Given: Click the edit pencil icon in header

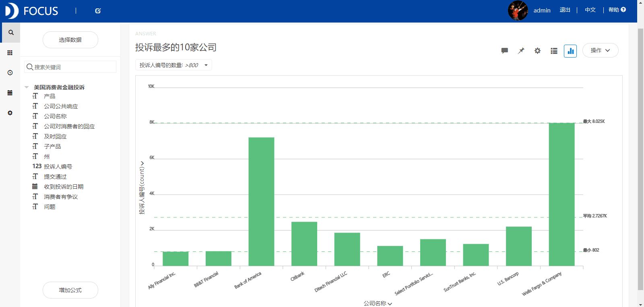Looking at the screenshot, I should pos(98,11).
